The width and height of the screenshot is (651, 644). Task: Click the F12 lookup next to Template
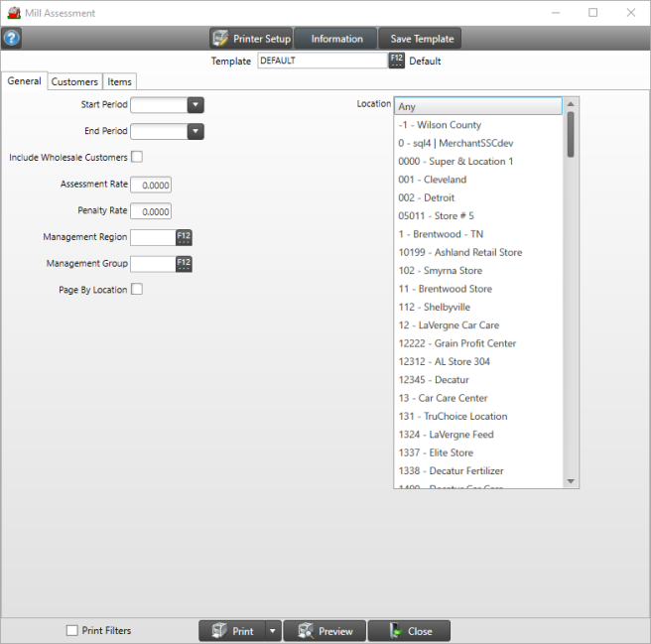tap(396, 61)
